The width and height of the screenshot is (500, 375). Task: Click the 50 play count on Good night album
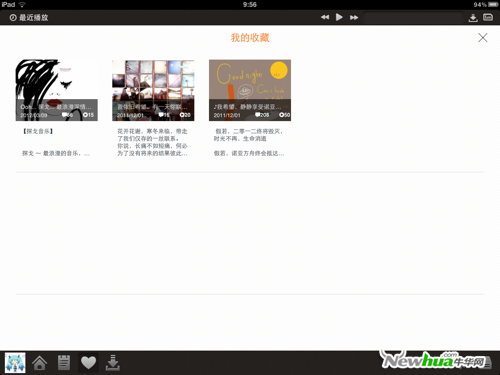pyautogui.click(x=285, y=115)
